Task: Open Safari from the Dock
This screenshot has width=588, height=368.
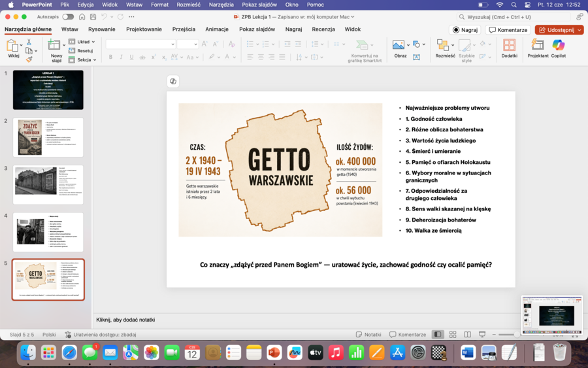Action: coord(69,352)
